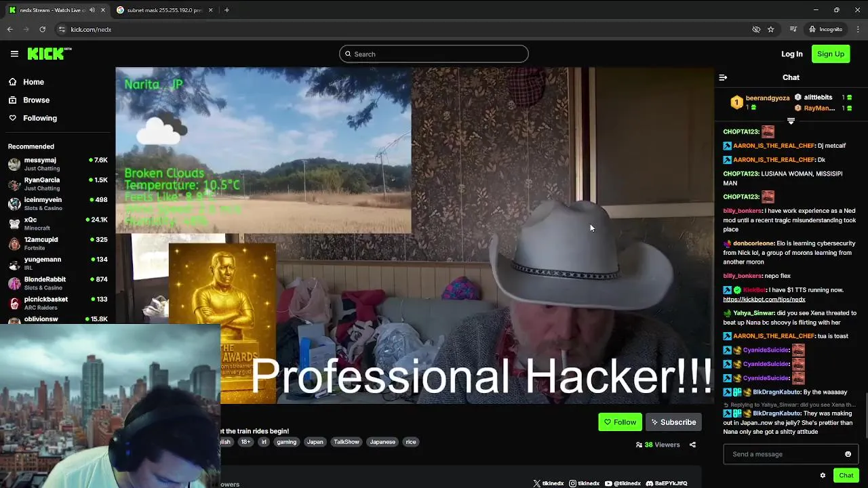Click chat username donbcorleone
Screen dimensions: 868x488
pos(753,243)
